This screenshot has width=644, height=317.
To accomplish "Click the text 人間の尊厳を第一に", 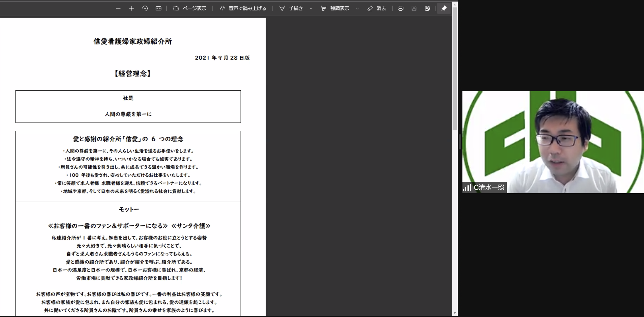I will (x=128, y=114).
